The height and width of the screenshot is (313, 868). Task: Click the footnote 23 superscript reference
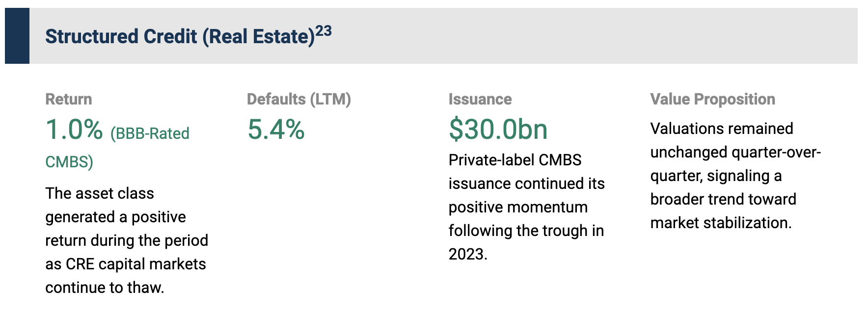coord(324,31)
